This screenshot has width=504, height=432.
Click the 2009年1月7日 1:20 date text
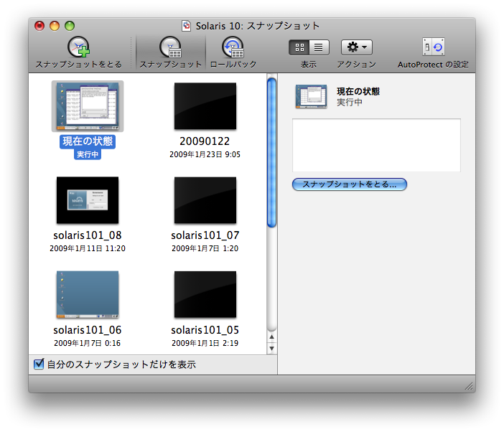click(x=205, y=248)
